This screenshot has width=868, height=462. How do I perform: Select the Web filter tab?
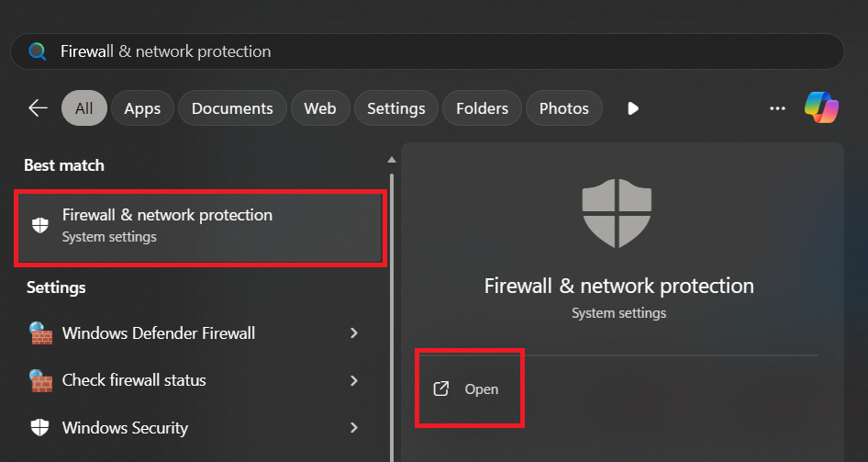320,108
